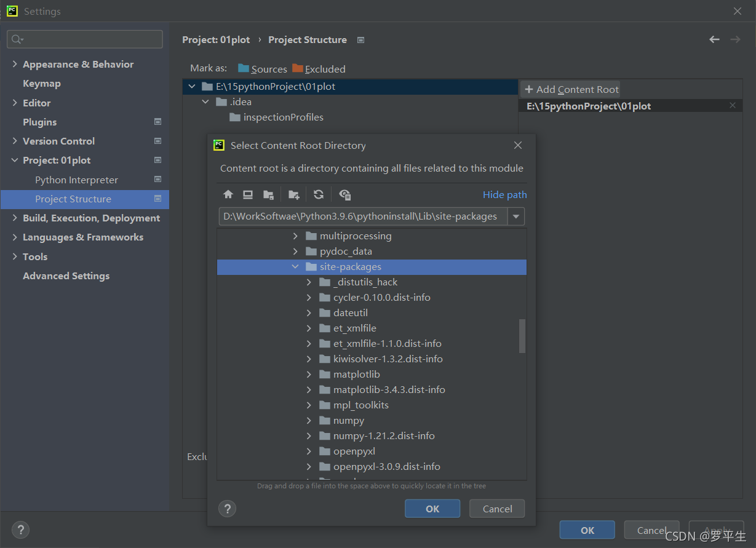
Task: Click the settings search field
Action: 86,39
